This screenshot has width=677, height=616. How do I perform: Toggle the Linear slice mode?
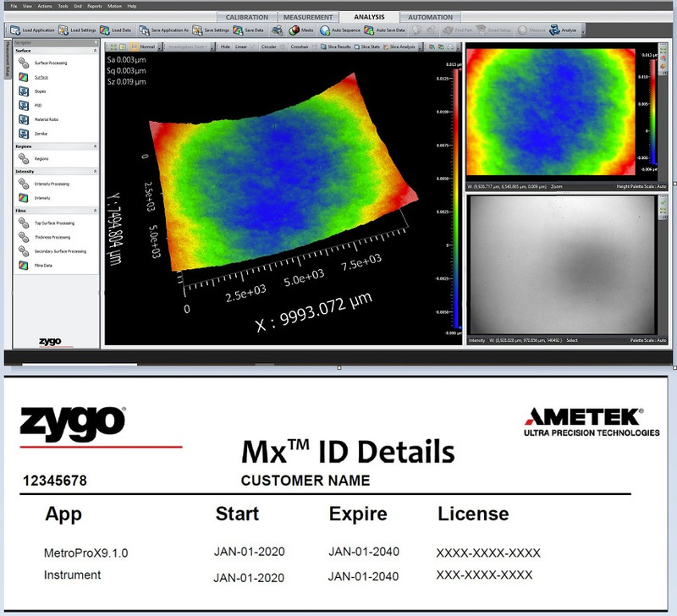pos(240,47)
